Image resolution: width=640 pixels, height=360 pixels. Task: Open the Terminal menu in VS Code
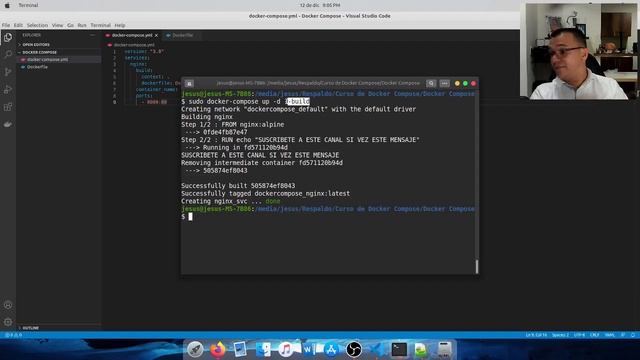click(100, 25)
